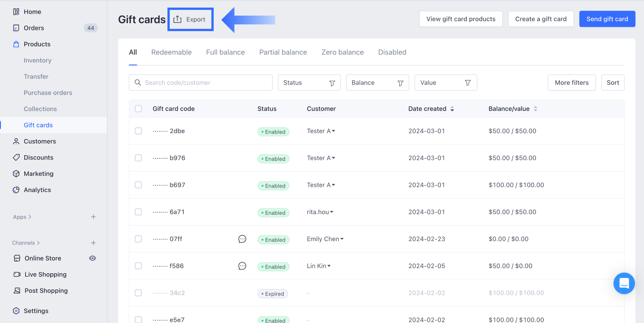Click the Send gift card button
This screenshot has height=323, width=644.
[x=607, y=19]
